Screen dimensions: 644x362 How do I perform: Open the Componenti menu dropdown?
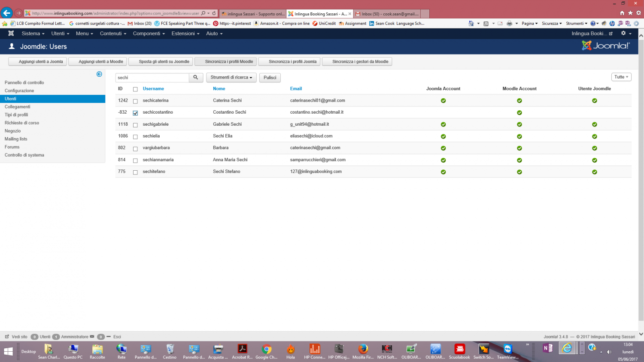[x=149, y=33]
